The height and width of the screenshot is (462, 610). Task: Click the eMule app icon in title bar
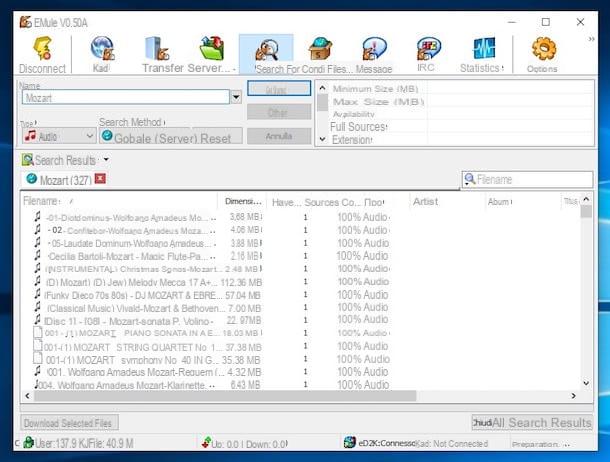[x=25, y=22]
